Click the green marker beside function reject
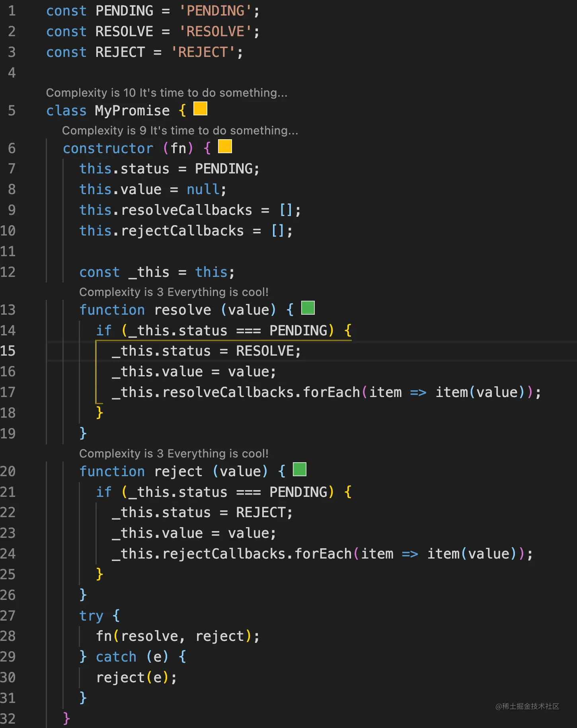 300,469
